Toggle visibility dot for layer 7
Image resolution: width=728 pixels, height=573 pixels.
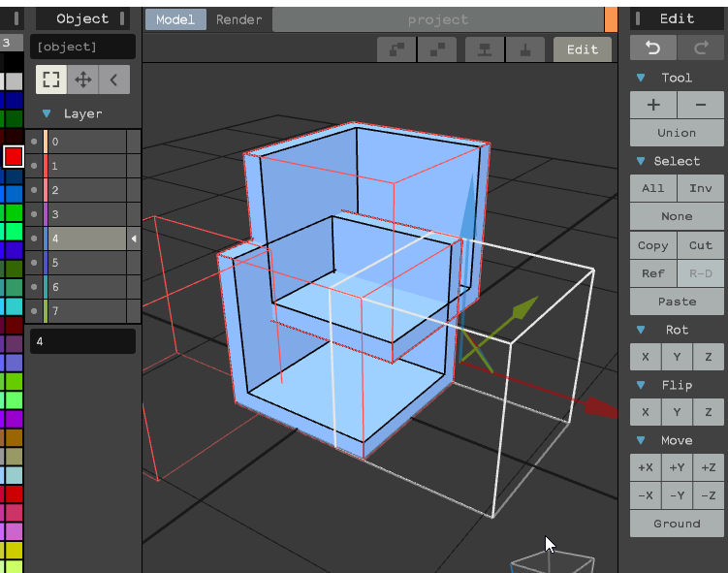tap(34, 311)
